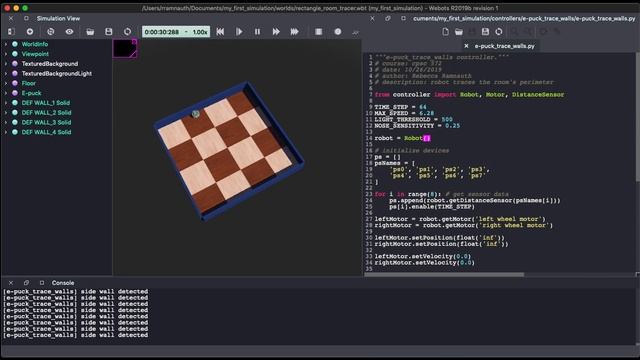Image resolution: width=640 pixels, height=360 pixels.
Task: Select DEF WALL_3 Solid in the tree
Action: click(x=47, y=122)
